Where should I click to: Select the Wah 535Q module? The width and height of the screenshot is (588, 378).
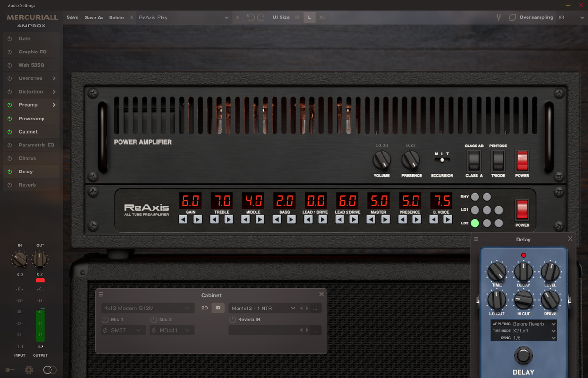tap(32, 65)
